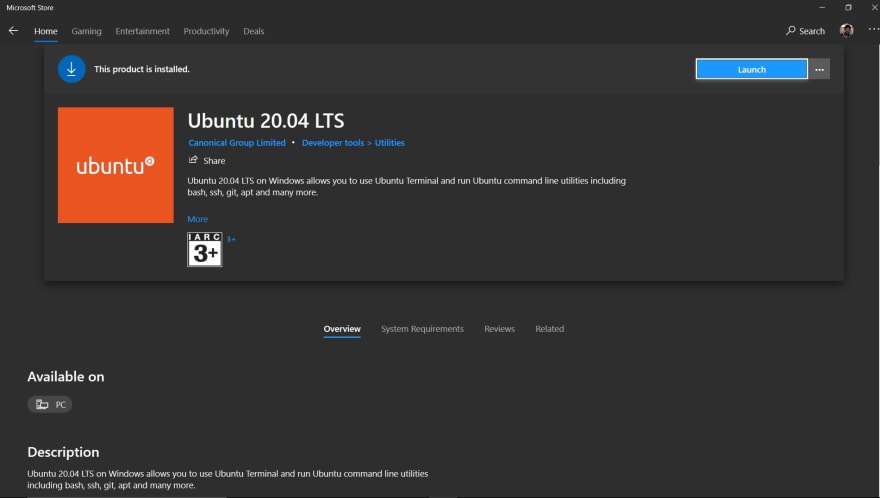Image resolution: width=880 pixels, height=498 pixels.
Task: Click the 3+ rating link
Action: (x=231, y=239)
